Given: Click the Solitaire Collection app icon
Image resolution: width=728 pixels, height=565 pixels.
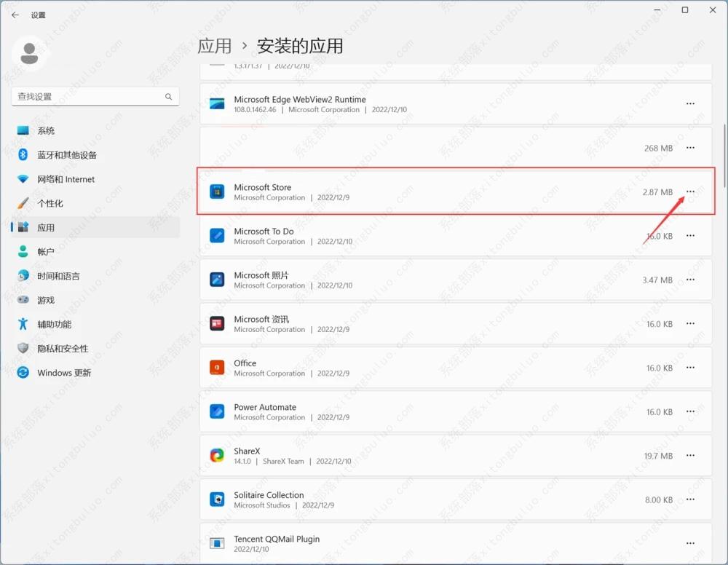Looking at the screenshot, I should click(x=217, y=499).
